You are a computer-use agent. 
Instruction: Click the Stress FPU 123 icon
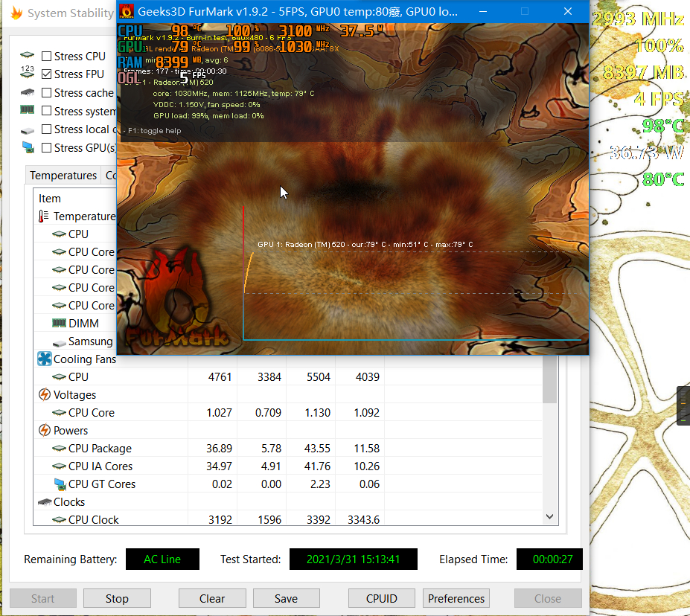coord(28,71)
